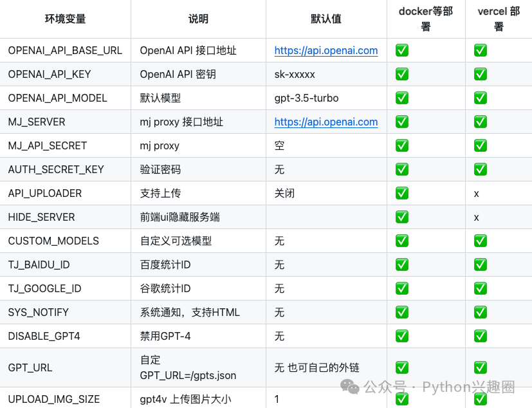Screen dimensions: 532x408
Task: Click the docker checkmark on the SYS_NOTIFY row
Action: (x=401, y=312)
